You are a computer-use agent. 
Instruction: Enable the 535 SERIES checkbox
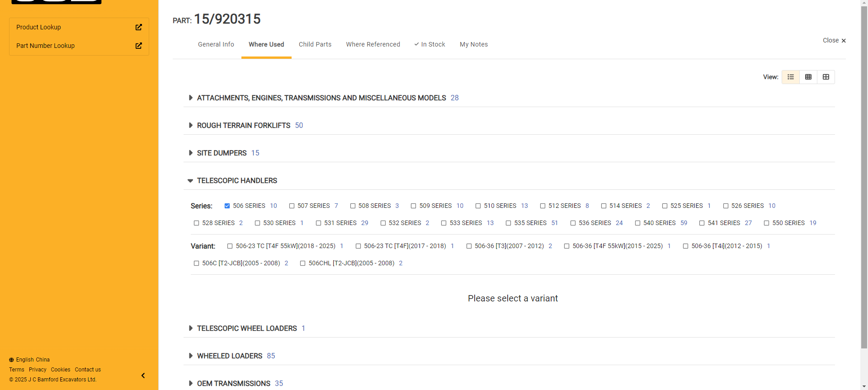pos(508,223)
